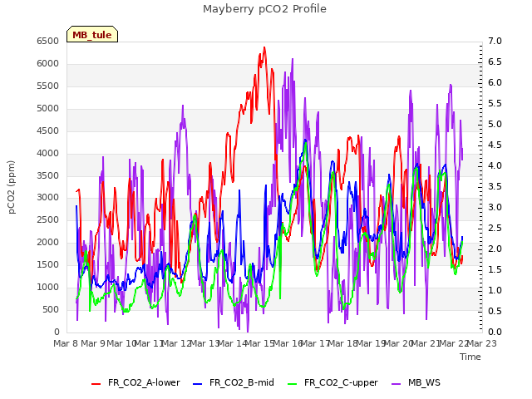
Task: Toggle FR_CO2_C-upper legend entry
Action: 332,382
